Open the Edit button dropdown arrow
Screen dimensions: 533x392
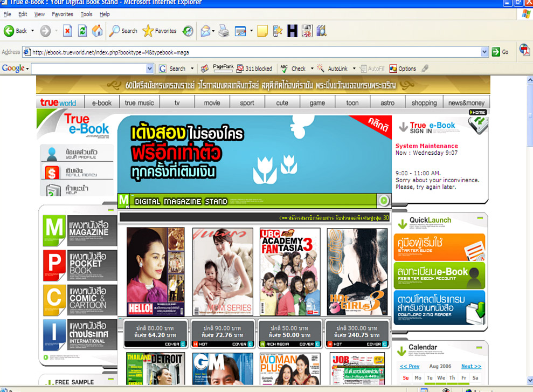pos(252,31)
